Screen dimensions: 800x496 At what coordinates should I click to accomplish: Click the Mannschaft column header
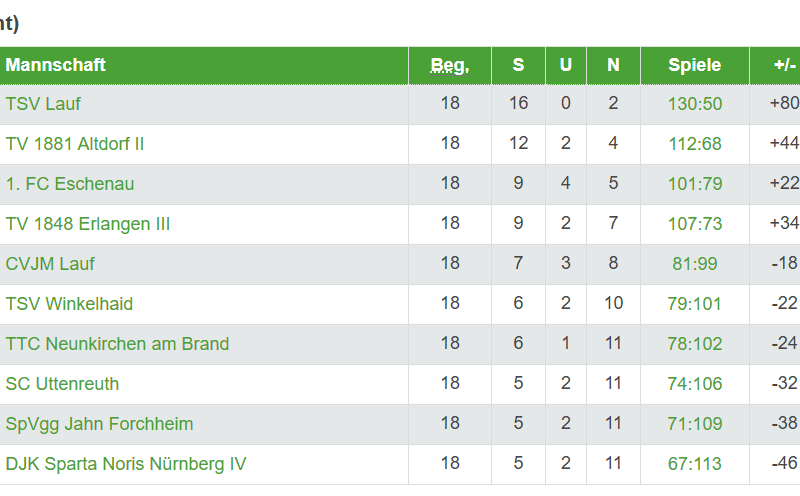coord(56,65)
